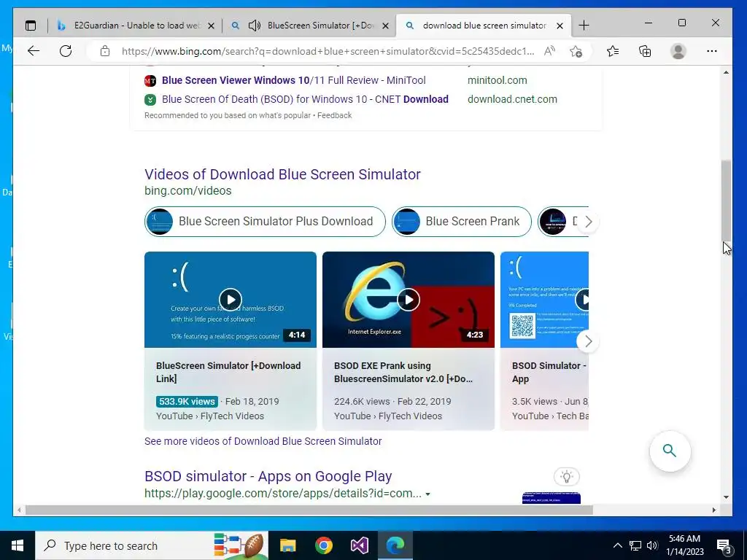Mute the BlueScreen Simulator tab audio
The width and height of the screenshot is (747, 560).
click(x=255, y=26)
